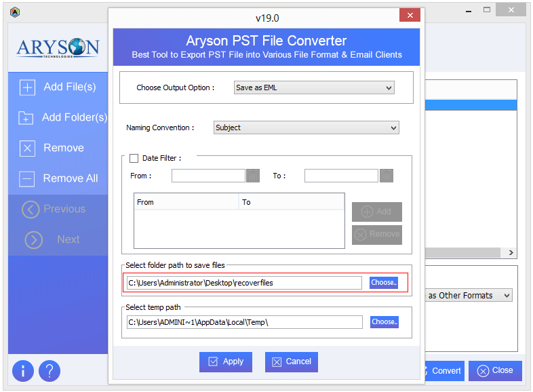Open the From date calendar picker

coord(252,176)
